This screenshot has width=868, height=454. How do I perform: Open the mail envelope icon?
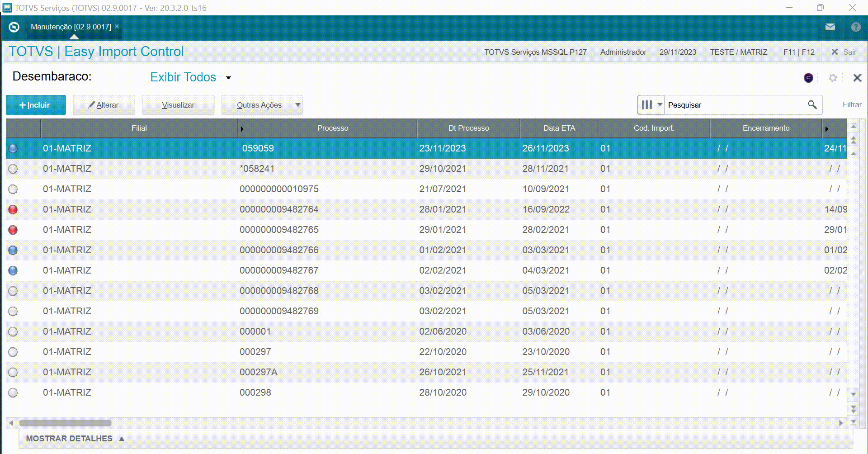coord(830,27)
